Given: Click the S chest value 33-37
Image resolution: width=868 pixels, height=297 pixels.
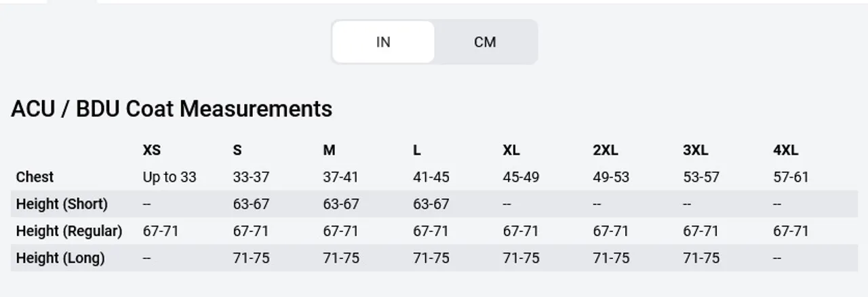Looking at the screenshot, I should point(251,178).
